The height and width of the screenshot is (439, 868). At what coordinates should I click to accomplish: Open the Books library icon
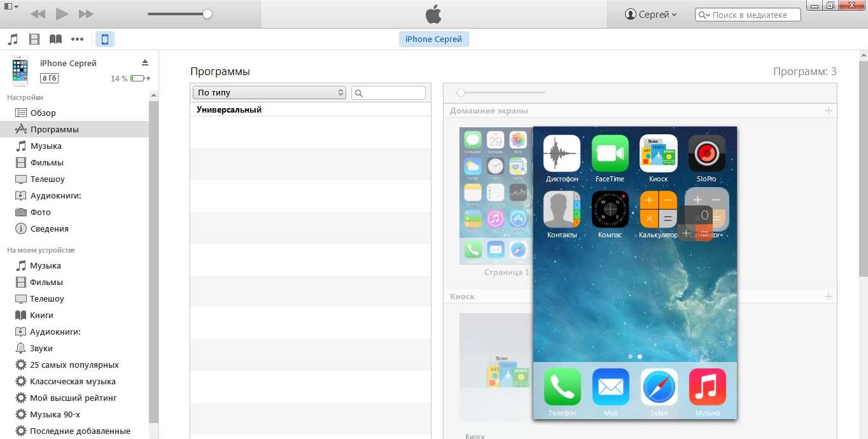click(x=56, y=39)
